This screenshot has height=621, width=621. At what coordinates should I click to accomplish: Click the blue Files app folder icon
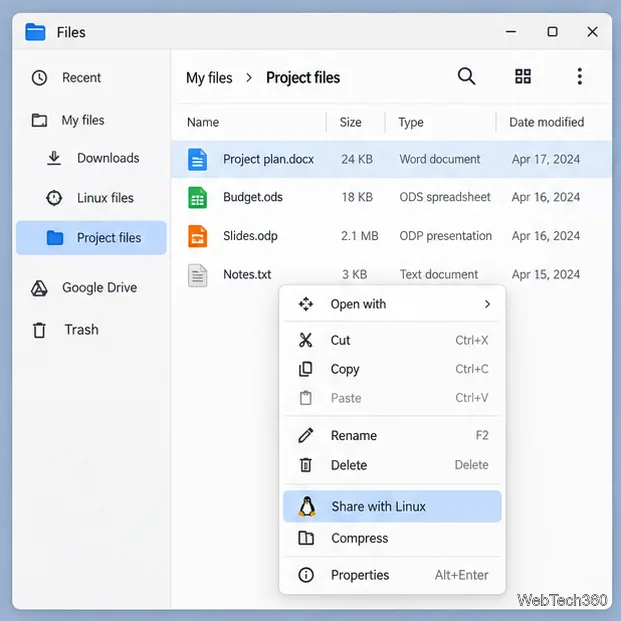[35, 32]
